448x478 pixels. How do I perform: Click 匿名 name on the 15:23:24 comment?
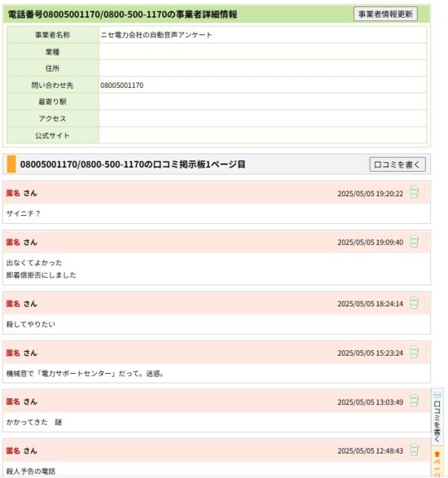tap(13, 353)
